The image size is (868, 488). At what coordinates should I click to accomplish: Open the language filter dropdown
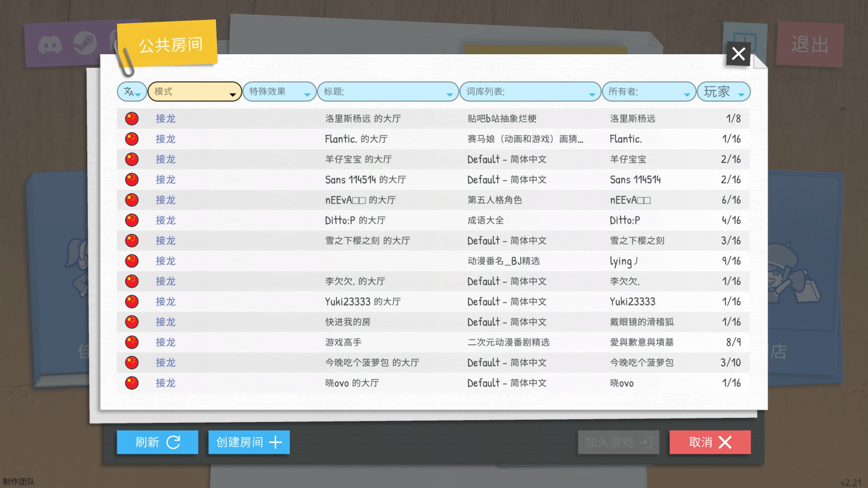[132, 92]
